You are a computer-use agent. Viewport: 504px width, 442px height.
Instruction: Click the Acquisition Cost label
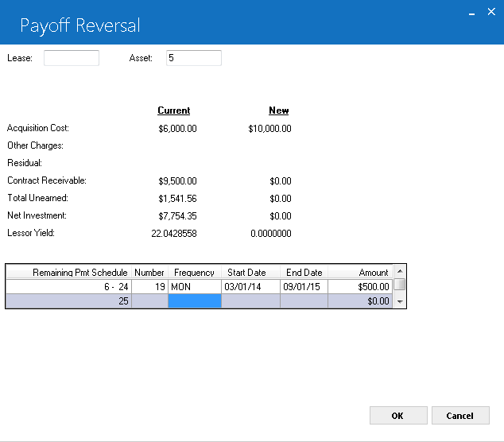tap(38, 128)
